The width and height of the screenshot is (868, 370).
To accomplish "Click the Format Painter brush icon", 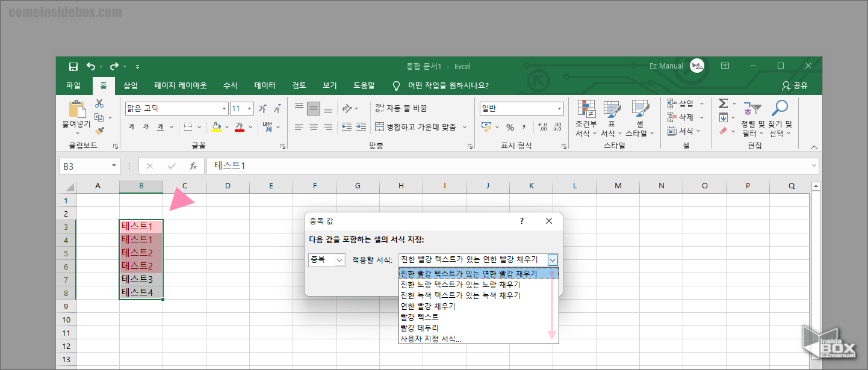I will pyautogui.click(x=99, y=130).
